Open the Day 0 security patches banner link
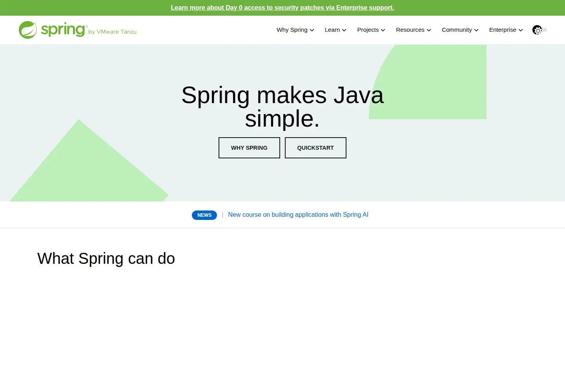Image resolution: width=565 pixels, height=392 pixels. [282, 8]
